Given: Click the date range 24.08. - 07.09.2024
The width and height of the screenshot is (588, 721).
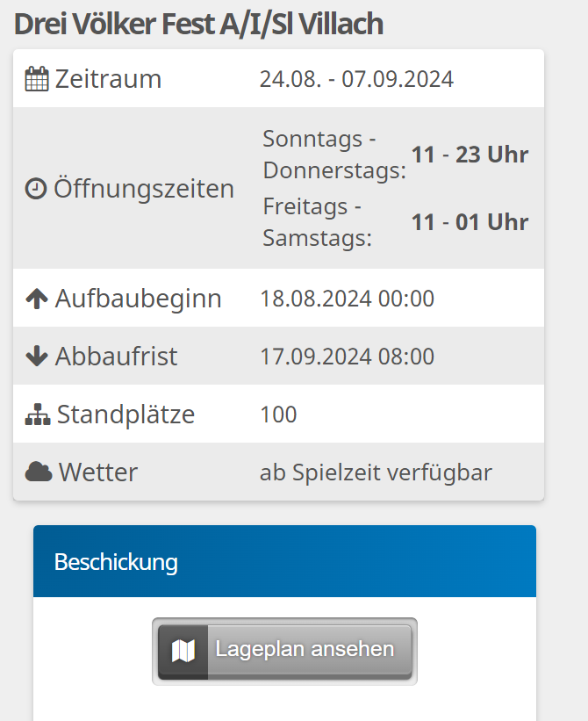Looking at the screenshot, I should point(356,79).
